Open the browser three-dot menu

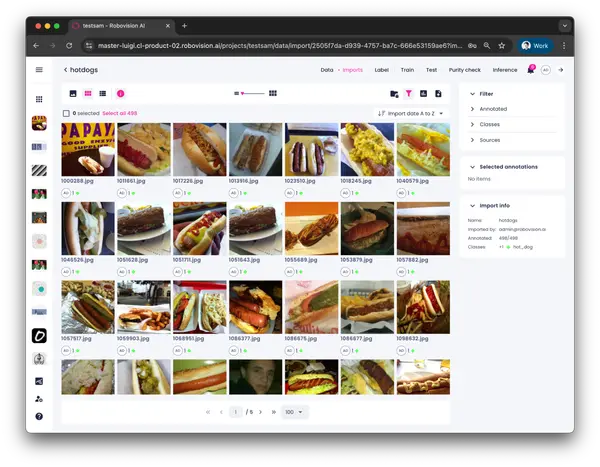pos(564,46)
